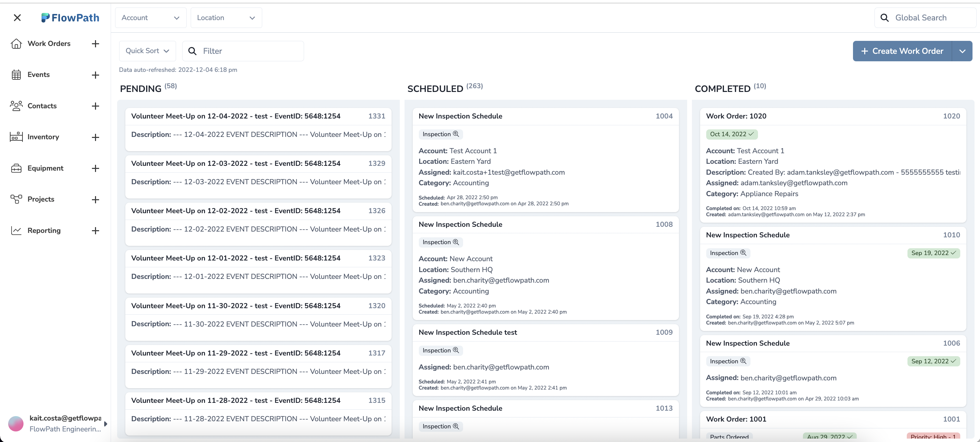980x442 pixels.
Task: Select the Work Orders home icon in sidebar
Action: (16, 43)
